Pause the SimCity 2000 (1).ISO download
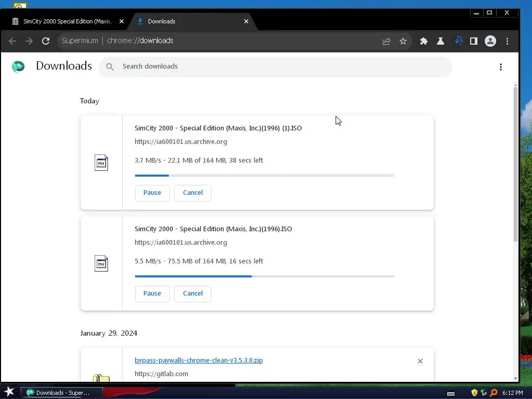Viewport: 532px width, 399px height. 152,193
